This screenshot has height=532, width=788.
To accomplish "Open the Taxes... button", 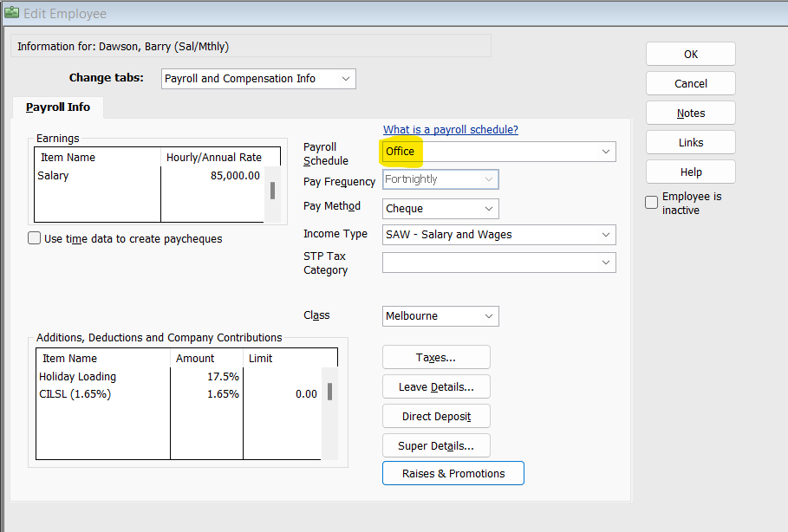I will (x=436, y=357).
